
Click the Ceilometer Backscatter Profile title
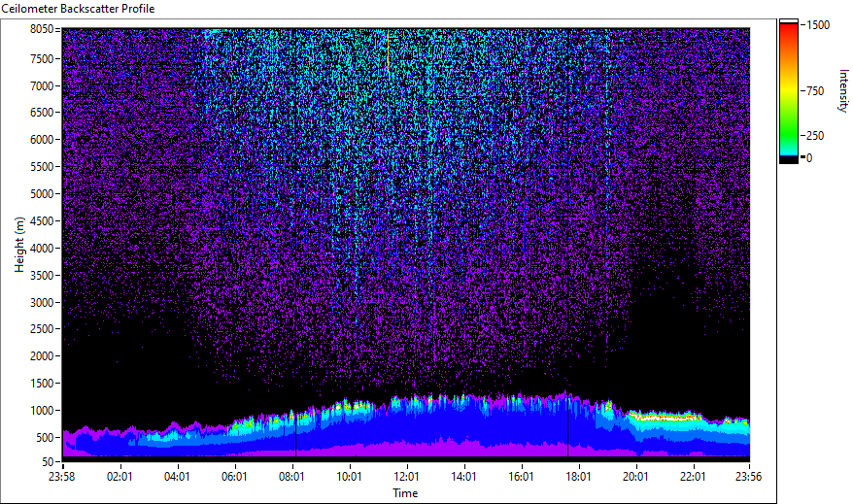pyautogui.click(x=78, y=9)
